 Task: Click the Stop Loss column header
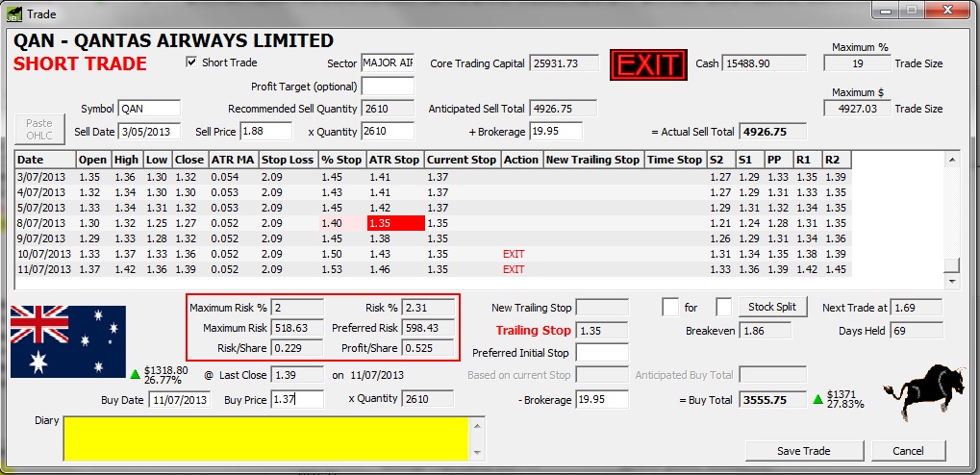[x=288, y=160]
